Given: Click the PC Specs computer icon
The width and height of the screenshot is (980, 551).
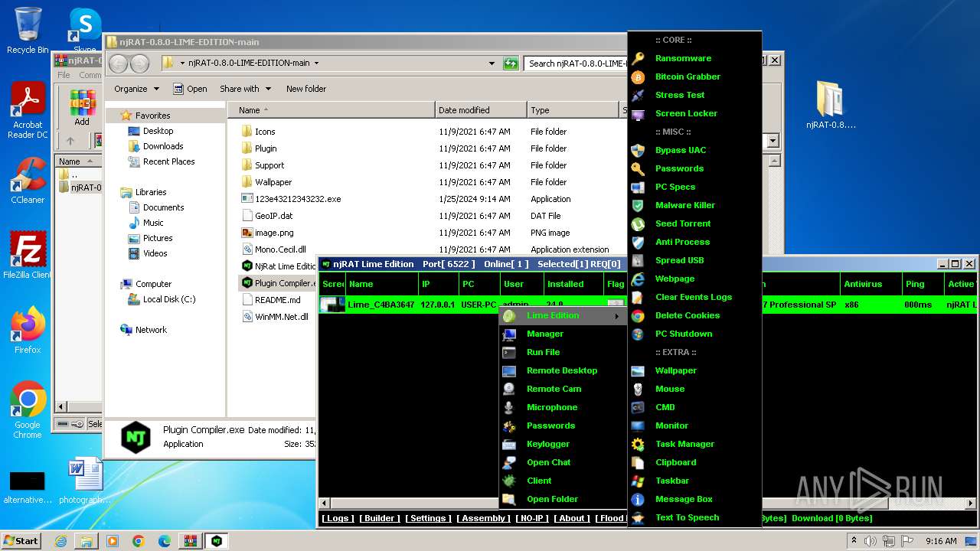Looking at the screenshot, I should click(x=638, y=187).
